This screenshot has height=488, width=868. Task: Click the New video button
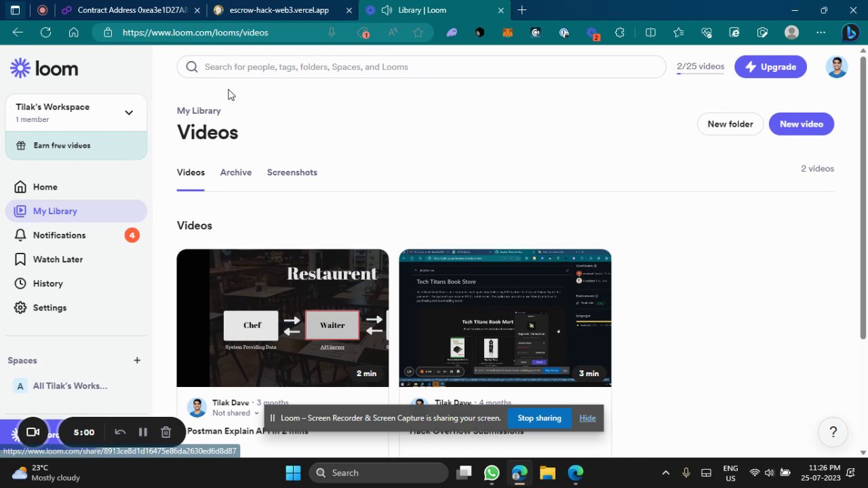click(801, 124)
